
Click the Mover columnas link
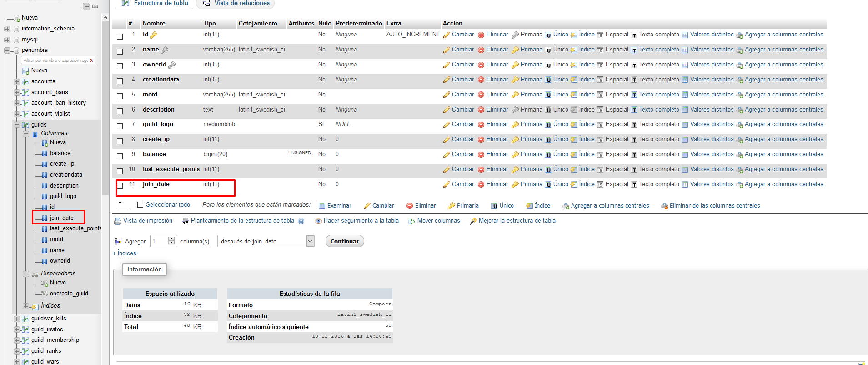pos(439,221)
